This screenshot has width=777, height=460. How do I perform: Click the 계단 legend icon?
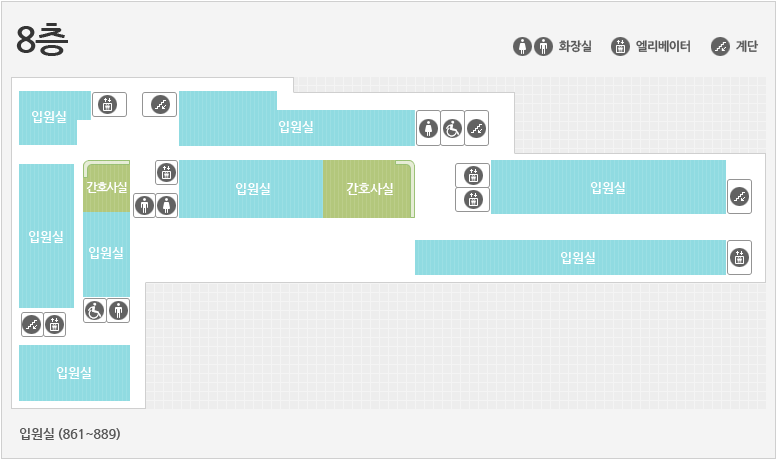(x=720, y=47)
